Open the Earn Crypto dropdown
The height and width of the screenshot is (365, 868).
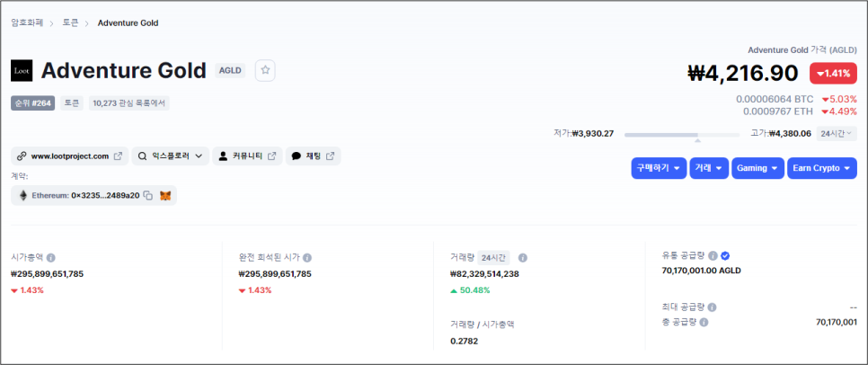coord(821,168)
